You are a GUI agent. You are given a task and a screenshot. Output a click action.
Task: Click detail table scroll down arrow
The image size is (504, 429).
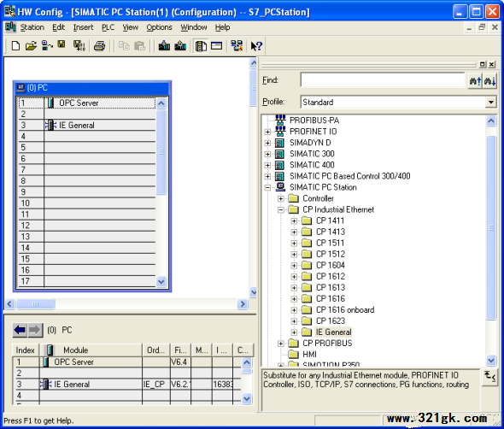[x=247, y=399]
